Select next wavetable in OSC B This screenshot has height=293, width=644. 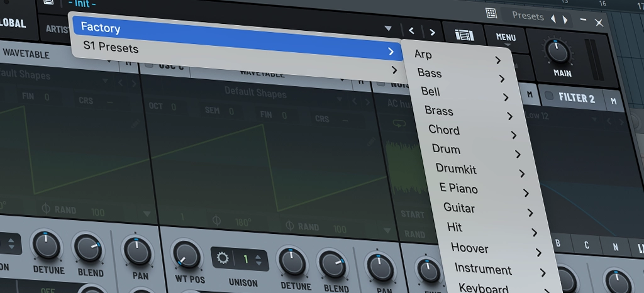[x=133, y=84]
